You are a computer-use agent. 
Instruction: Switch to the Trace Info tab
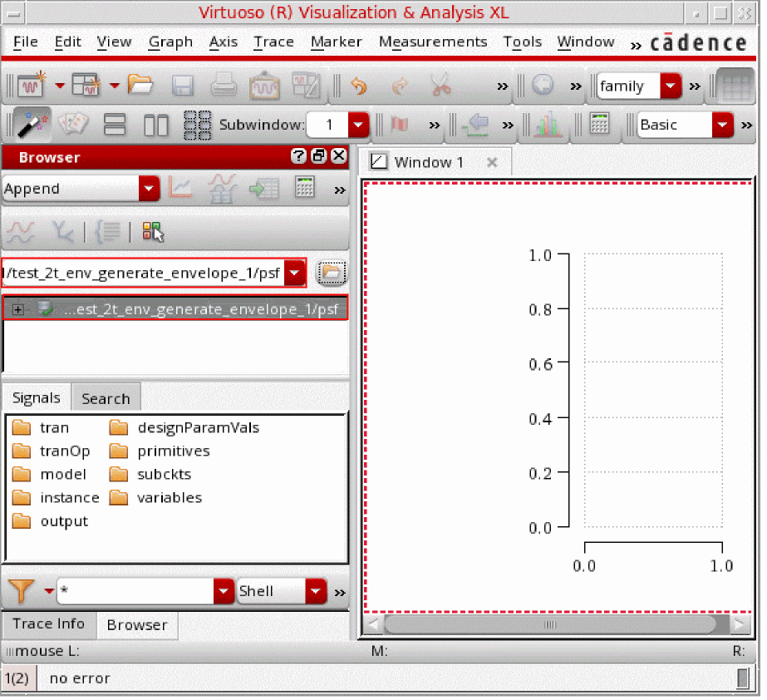[48, 624]
